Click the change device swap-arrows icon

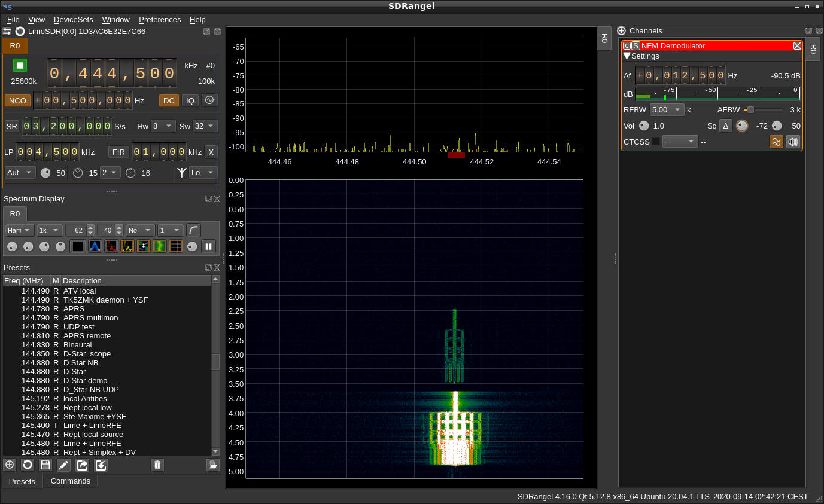7,31
